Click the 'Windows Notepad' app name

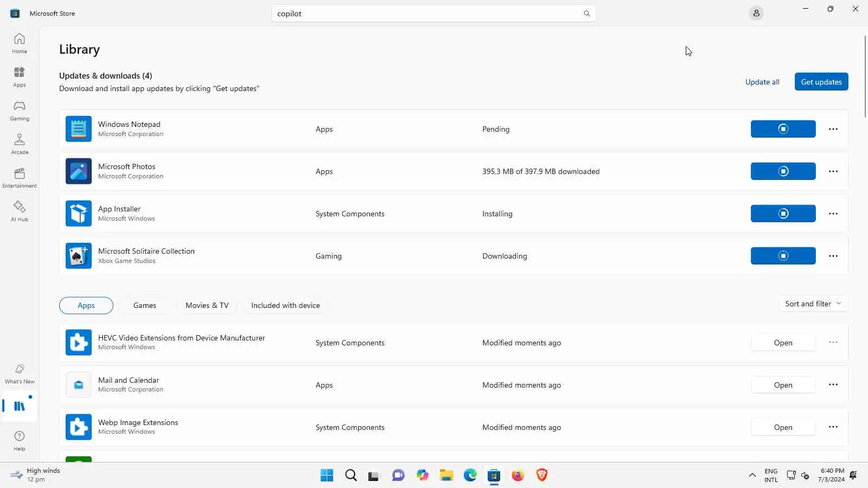(x=129, y=124)
